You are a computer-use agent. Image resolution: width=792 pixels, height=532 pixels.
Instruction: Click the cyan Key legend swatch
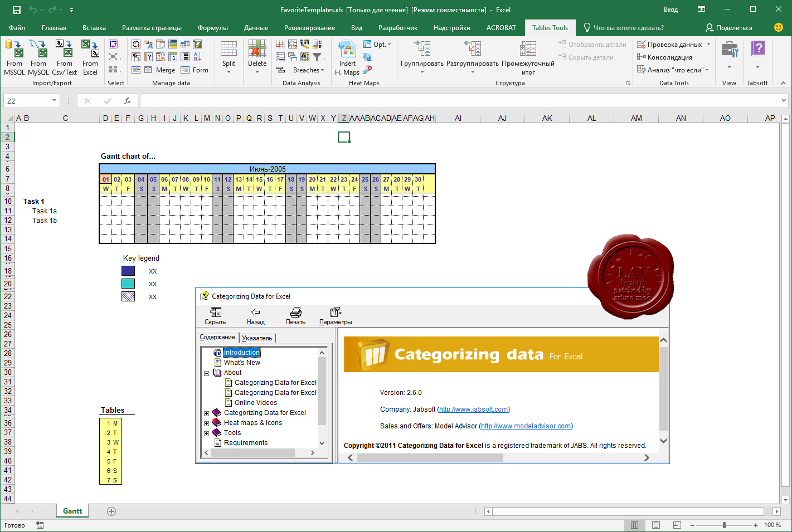[x=128, y=284]
